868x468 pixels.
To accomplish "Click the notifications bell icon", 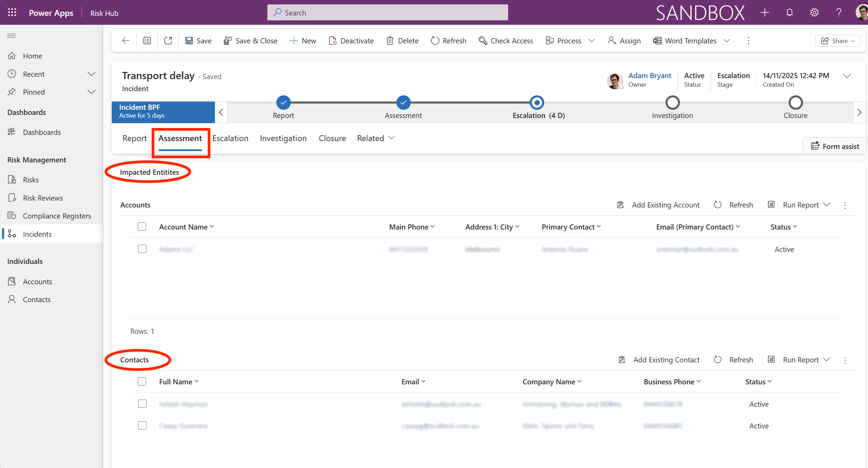I will (790, 13).
